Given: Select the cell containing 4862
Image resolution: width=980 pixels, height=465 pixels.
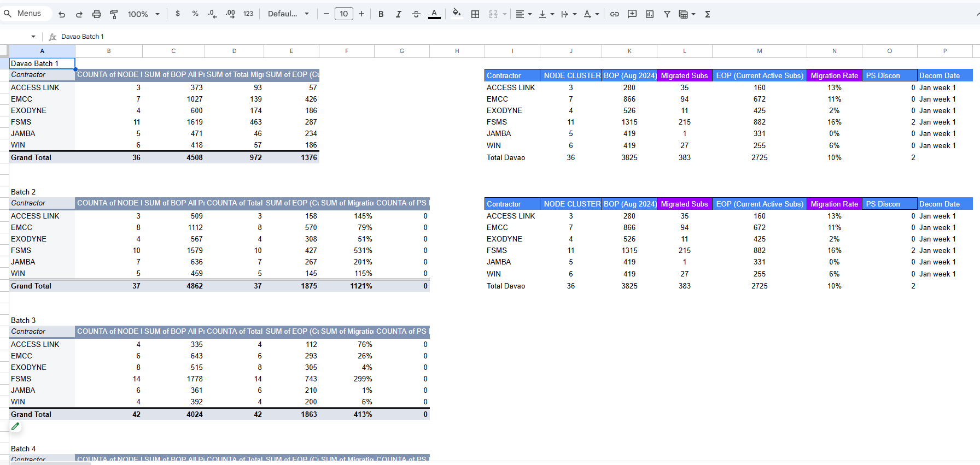Looking at the screenshot, I should (173, 286).
